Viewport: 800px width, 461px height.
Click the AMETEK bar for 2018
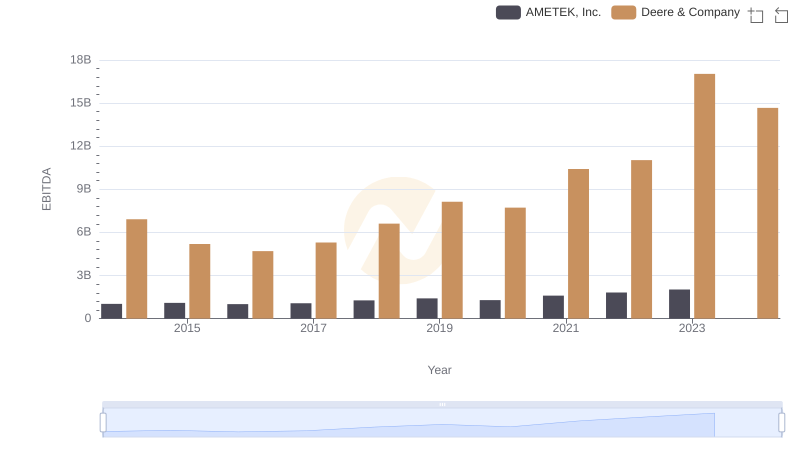point(364,310)
